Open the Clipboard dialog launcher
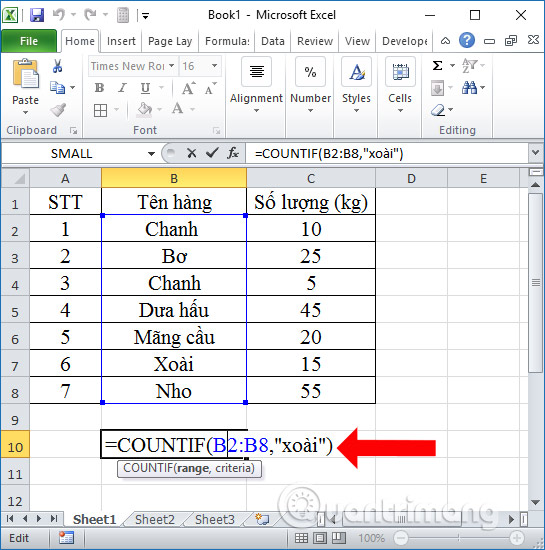This screenshot has height=550, width=545. (x=73, y=131)
